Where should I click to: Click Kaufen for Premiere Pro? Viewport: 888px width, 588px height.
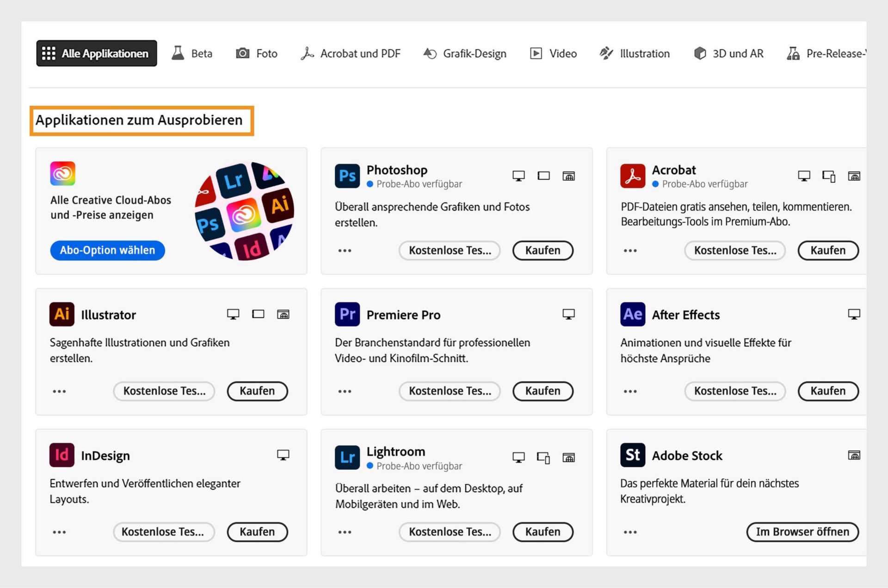pos(543,391)
